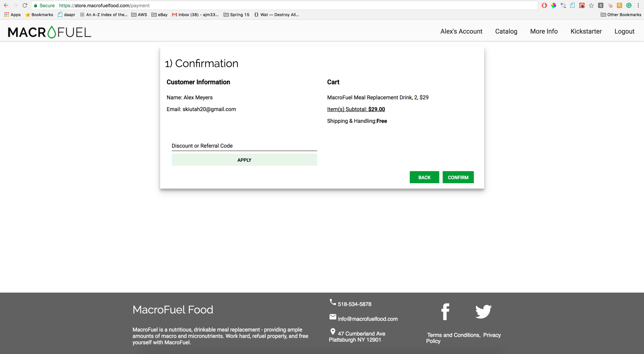Click the MacroFuel logo
The height and width of the screenshot is (354, 644).
pos(49,32)
